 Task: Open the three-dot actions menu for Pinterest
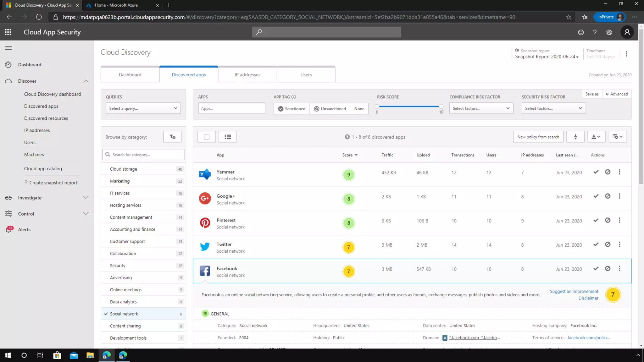point(619,220)
